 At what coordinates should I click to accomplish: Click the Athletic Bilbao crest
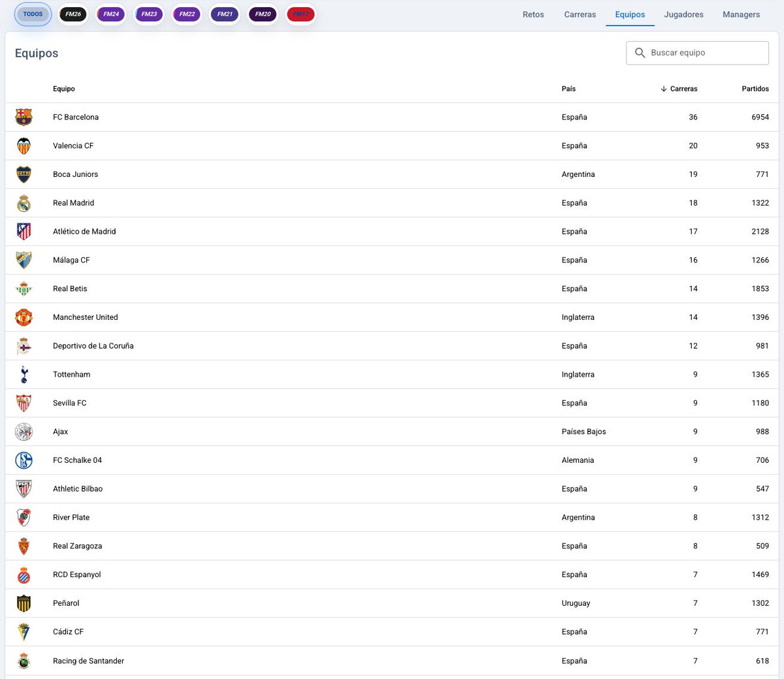(x=24, y=488)
